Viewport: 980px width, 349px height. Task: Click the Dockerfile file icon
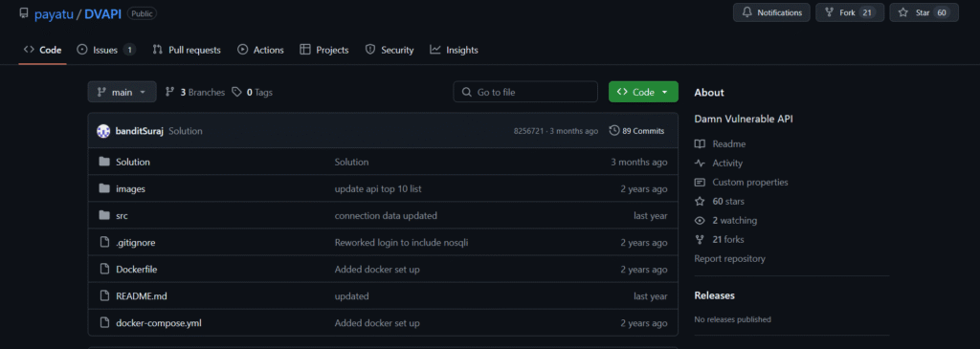point(104,269)
